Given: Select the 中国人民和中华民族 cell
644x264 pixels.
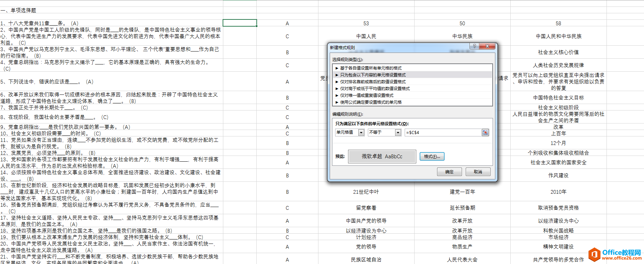Looking at the screenshot, I should click(558, 36).
